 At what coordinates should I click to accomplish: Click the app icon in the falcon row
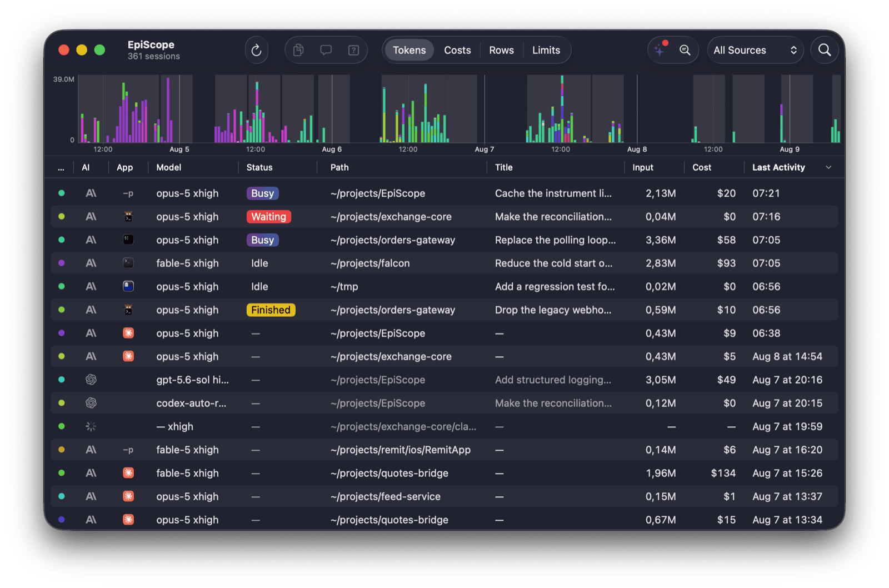pos(128,263)
